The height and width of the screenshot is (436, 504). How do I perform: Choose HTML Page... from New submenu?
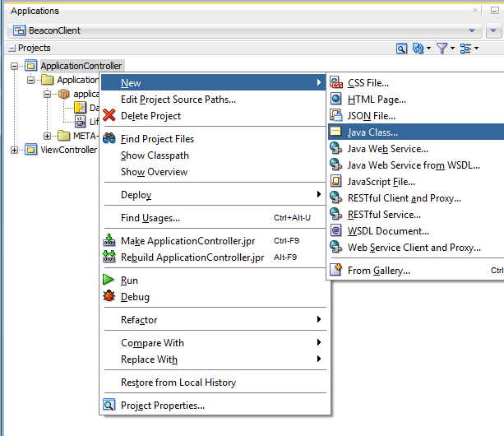[x=416, y=99]
